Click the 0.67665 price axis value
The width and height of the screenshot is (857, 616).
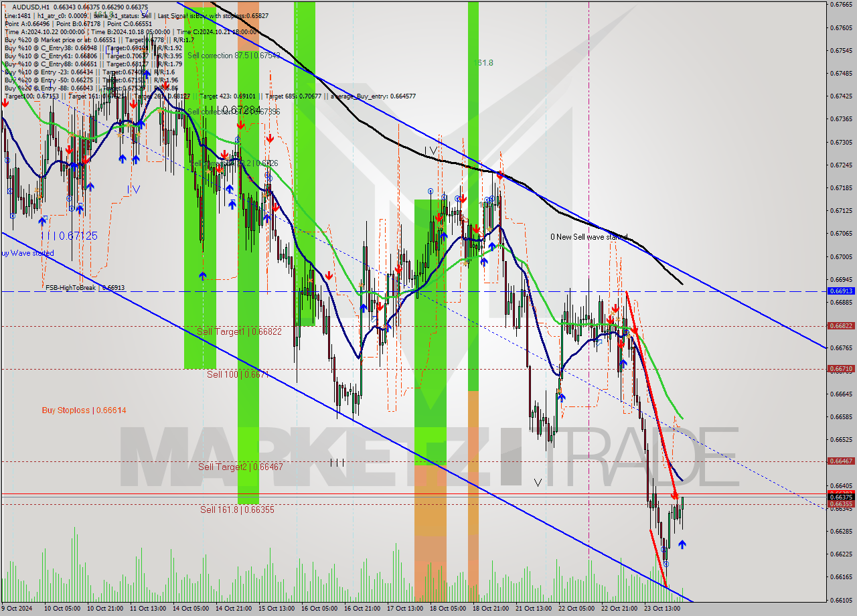841,4
